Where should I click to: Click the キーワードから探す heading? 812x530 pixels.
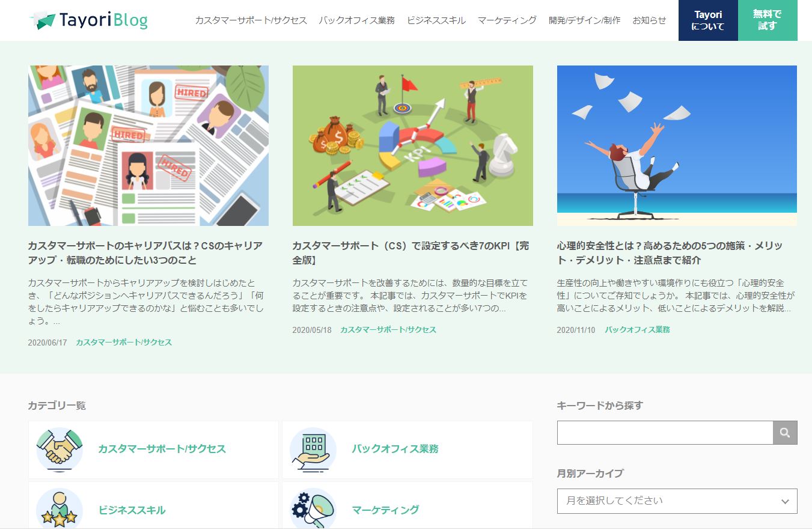600,406
